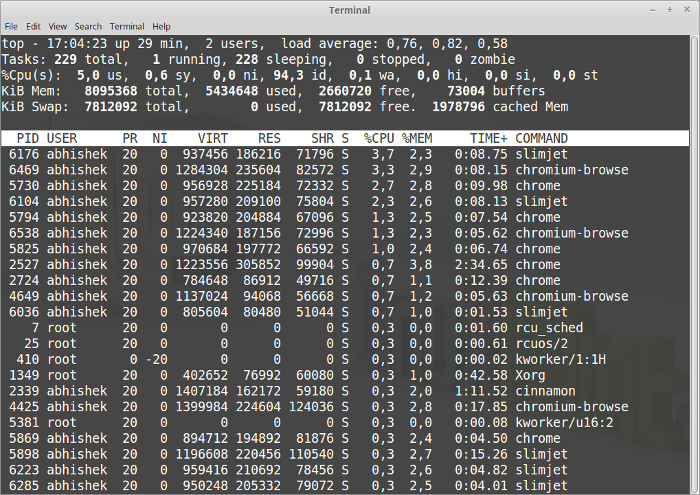This screenshot has width=700, height=495.
Task: Close the Terminal window
Action: tap(687, 10)
